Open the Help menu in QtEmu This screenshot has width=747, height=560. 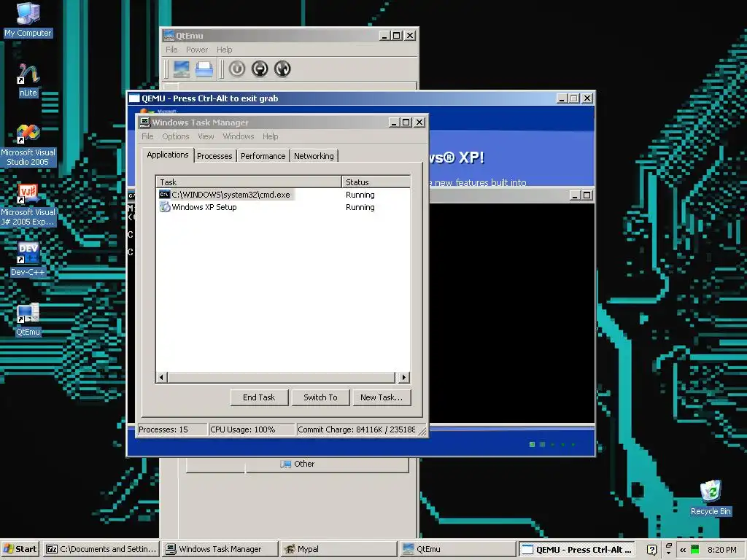coord(225,50)
